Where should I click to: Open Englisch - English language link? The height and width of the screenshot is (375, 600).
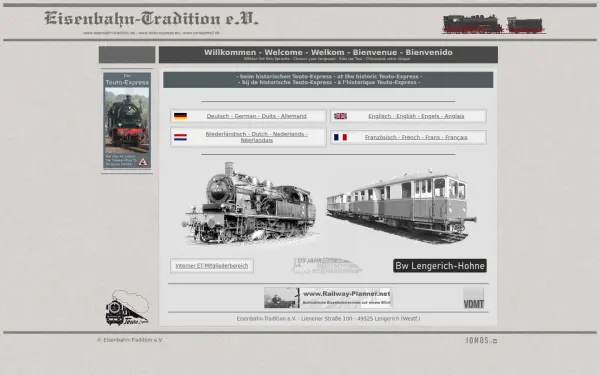coord(416,116)
